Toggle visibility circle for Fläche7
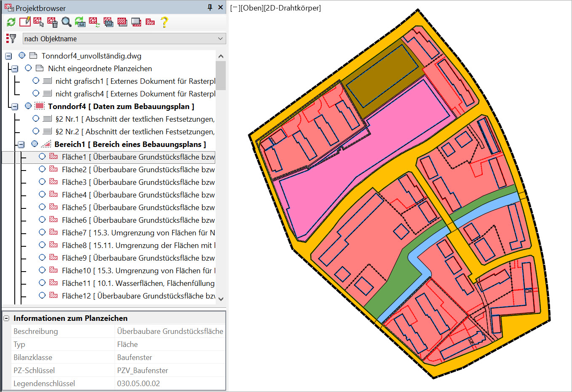This screenshot has width=572, height=392. 42,232
